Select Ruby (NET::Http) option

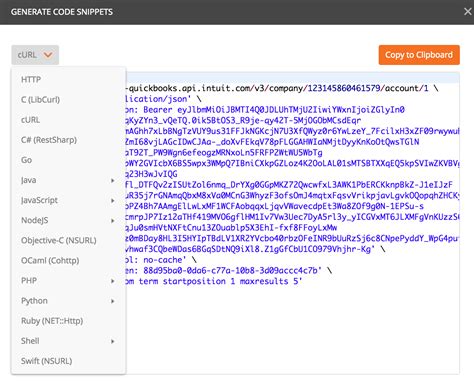pos(68,321)
